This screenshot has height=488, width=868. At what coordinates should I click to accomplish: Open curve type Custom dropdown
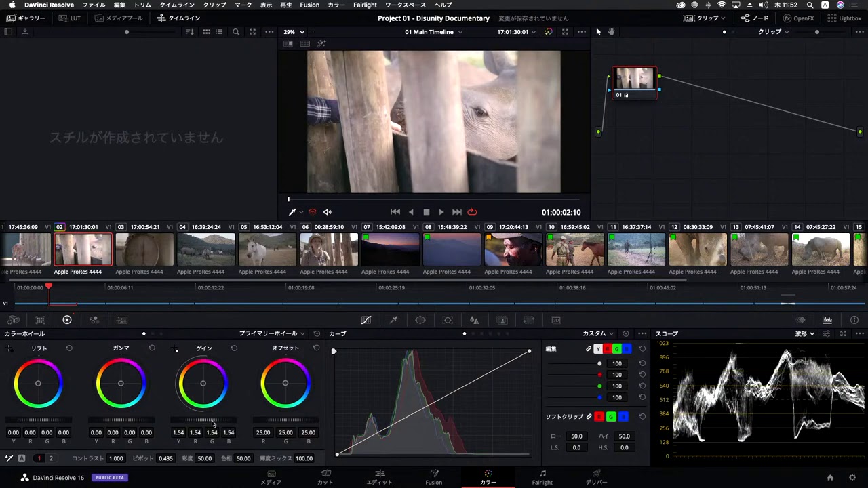click(598, 334)
